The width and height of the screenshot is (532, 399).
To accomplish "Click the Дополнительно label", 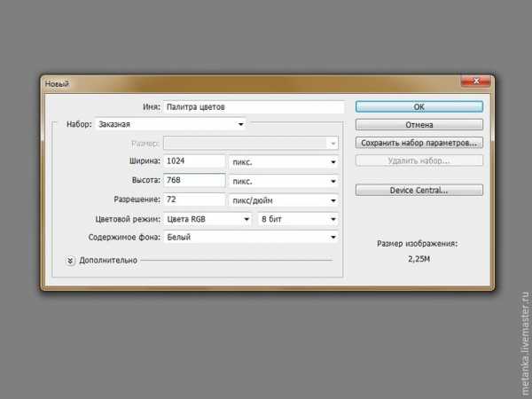I will tap(108, 261).
